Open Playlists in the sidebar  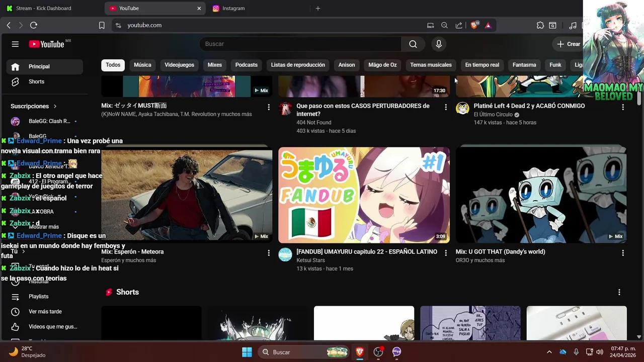click(x=45, y=297)
